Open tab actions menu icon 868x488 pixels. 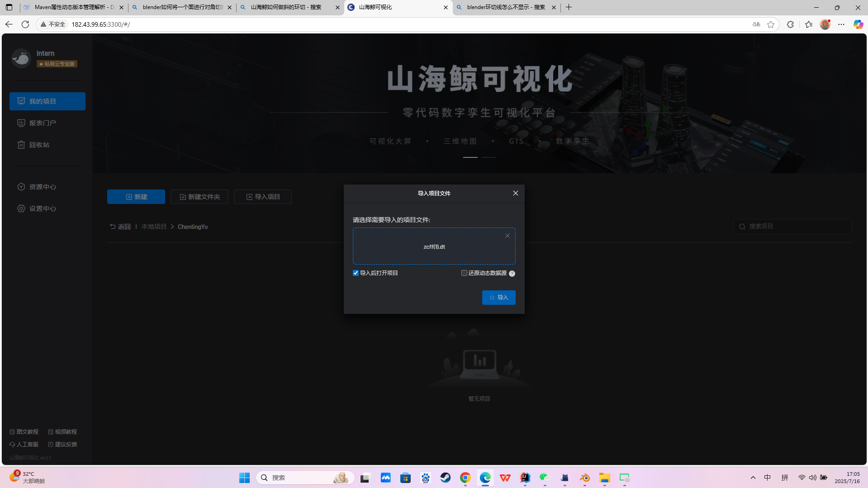tap(9, 7)
